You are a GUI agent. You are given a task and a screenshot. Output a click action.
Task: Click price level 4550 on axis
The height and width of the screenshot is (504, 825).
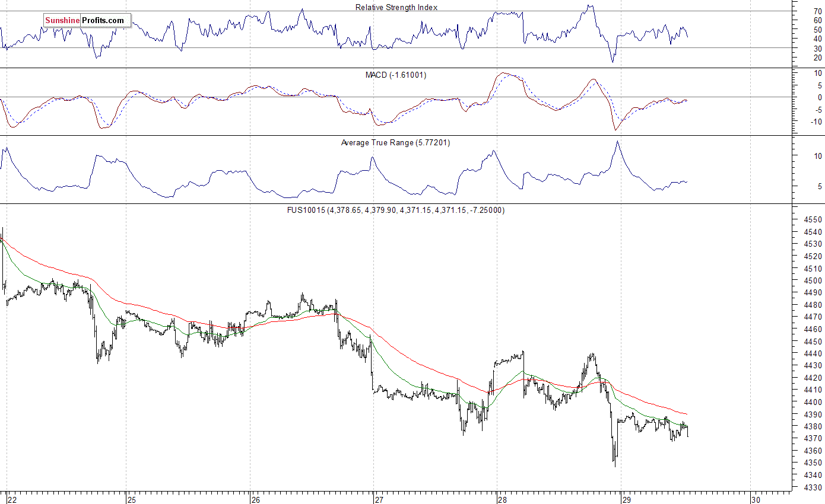tap(813, 220)
